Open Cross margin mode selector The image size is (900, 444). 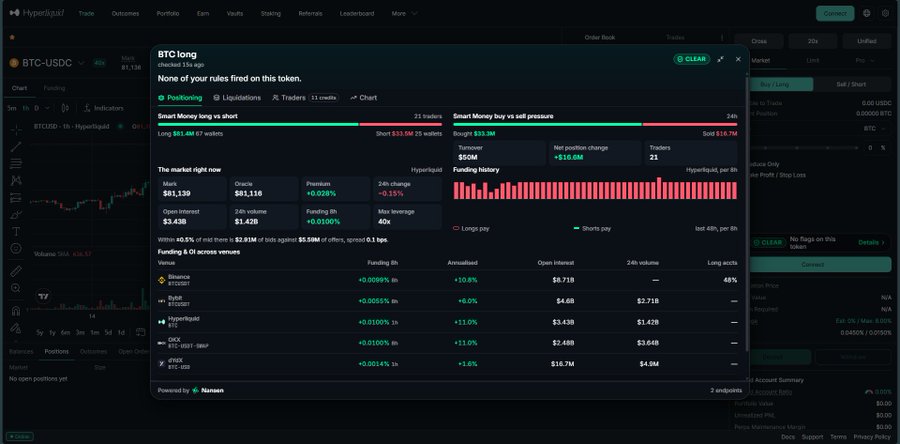coord(759,41)
